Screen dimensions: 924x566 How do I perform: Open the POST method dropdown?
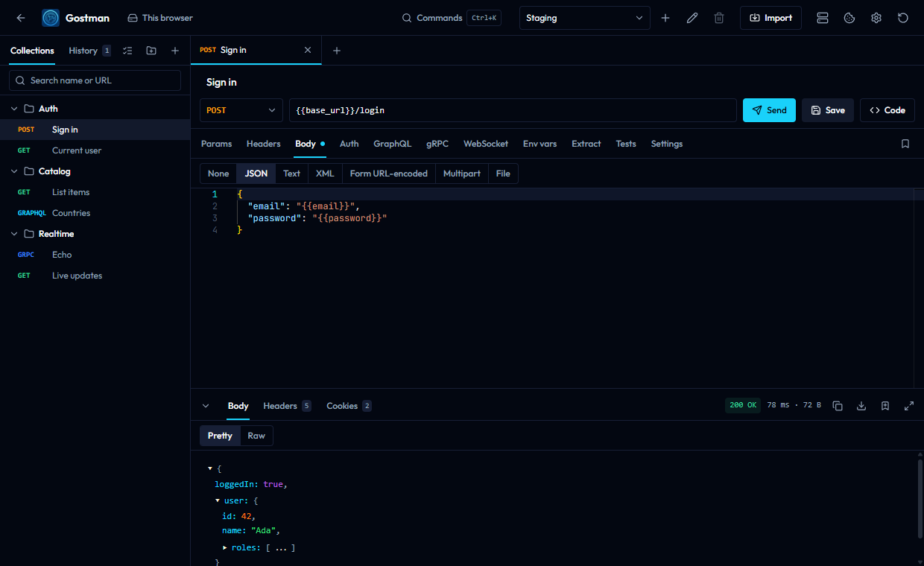[x=241, y=110]
